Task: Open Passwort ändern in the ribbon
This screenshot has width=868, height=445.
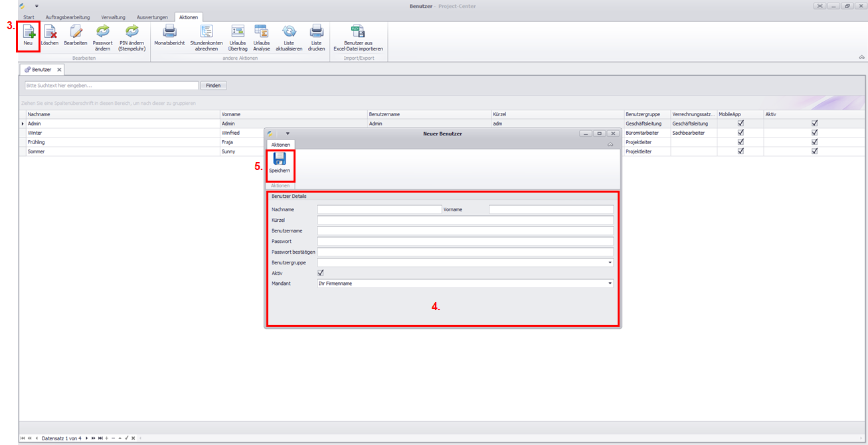Action: (102, 31)
